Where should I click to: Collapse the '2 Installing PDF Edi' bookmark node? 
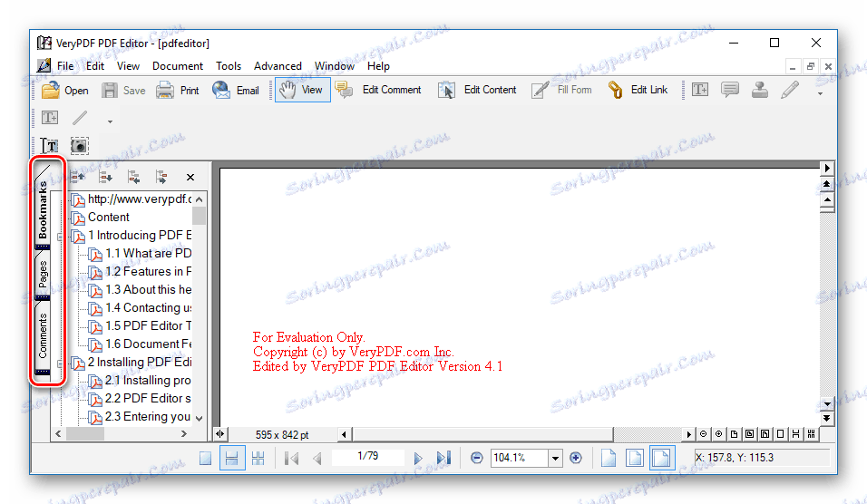[60, 363]
